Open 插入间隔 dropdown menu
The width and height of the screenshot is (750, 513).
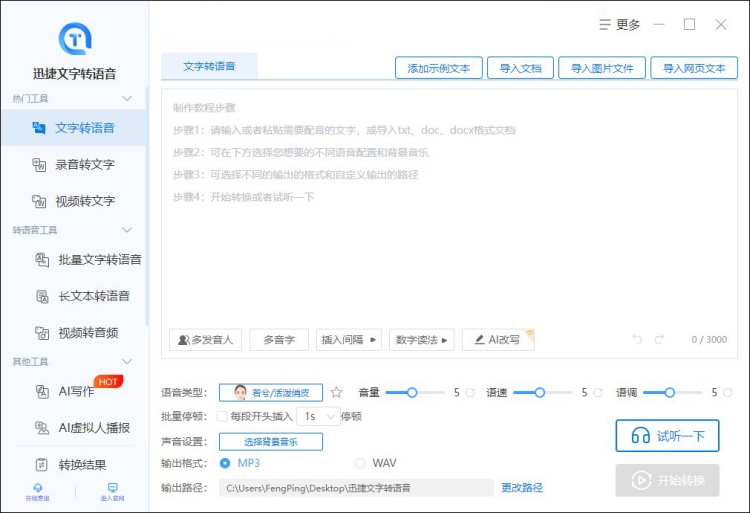pos(349,340)
